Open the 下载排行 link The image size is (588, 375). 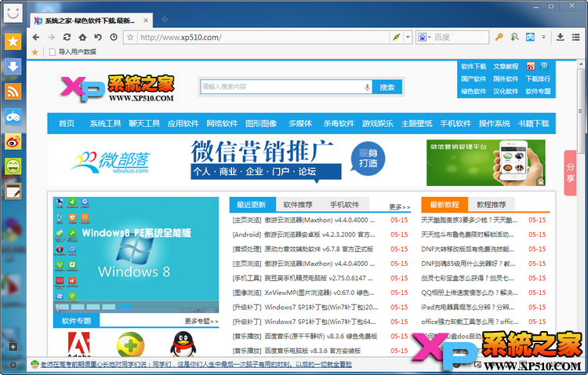(538, 78)
